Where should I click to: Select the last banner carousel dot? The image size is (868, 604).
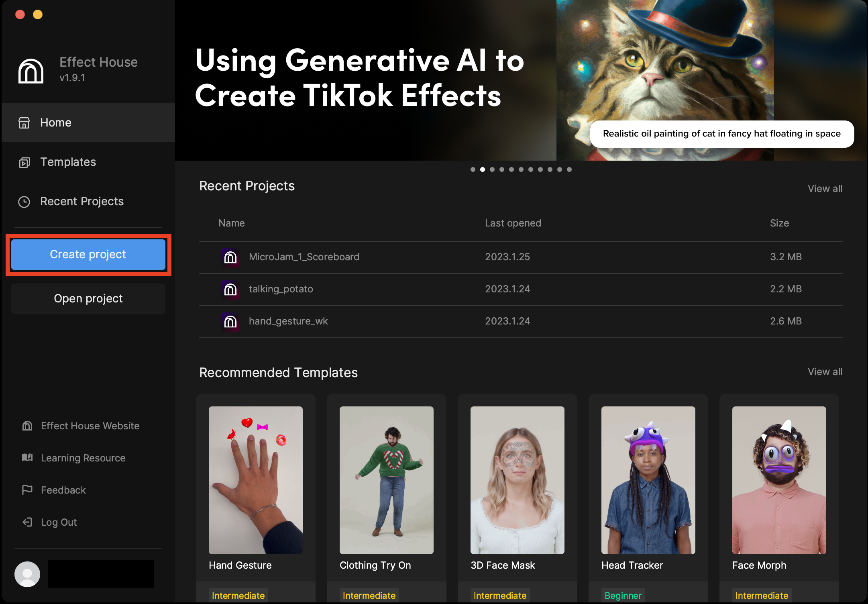pos(569,169)
